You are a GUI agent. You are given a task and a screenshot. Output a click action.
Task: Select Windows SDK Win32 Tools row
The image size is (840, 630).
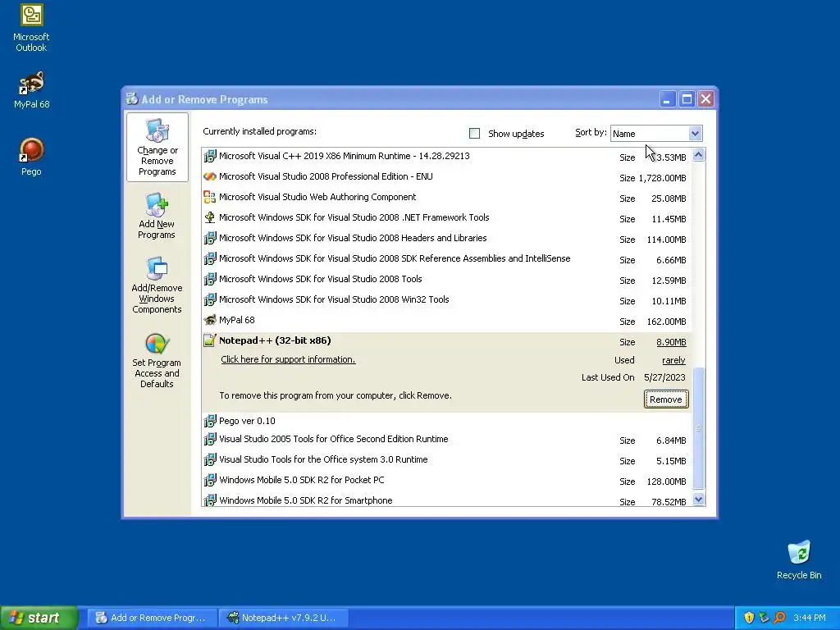click(447, 299)
